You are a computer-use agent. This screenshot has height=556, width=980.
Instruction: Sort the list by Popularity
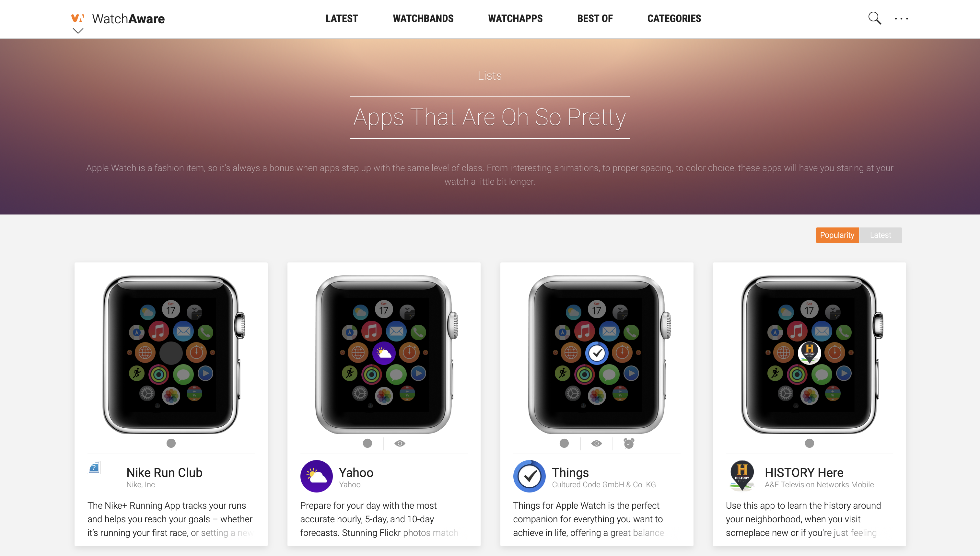[x=837, y=235]
